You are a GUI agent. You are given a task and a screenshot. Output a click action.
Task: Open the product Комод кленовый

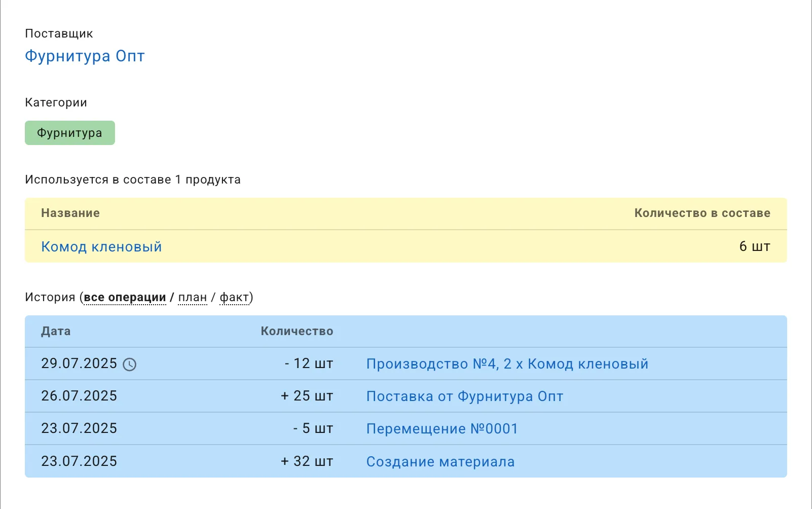[101, 246]
